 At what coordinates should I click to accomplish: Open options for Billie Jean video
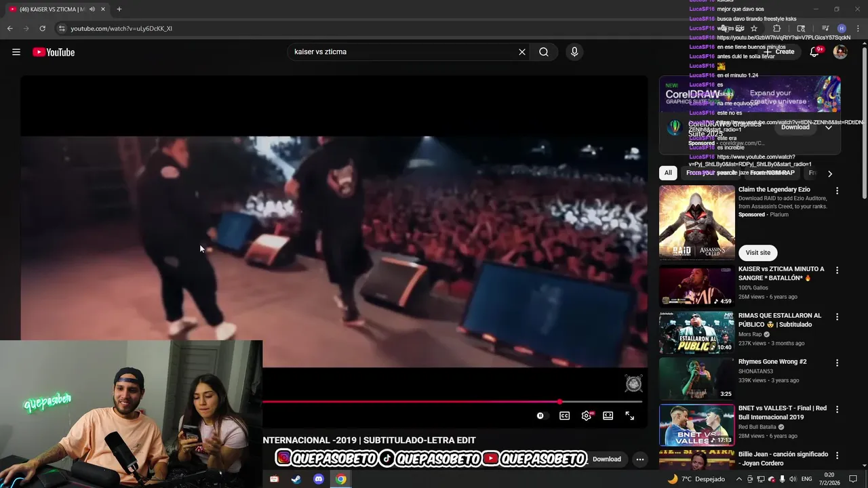(x=837, y=455)
